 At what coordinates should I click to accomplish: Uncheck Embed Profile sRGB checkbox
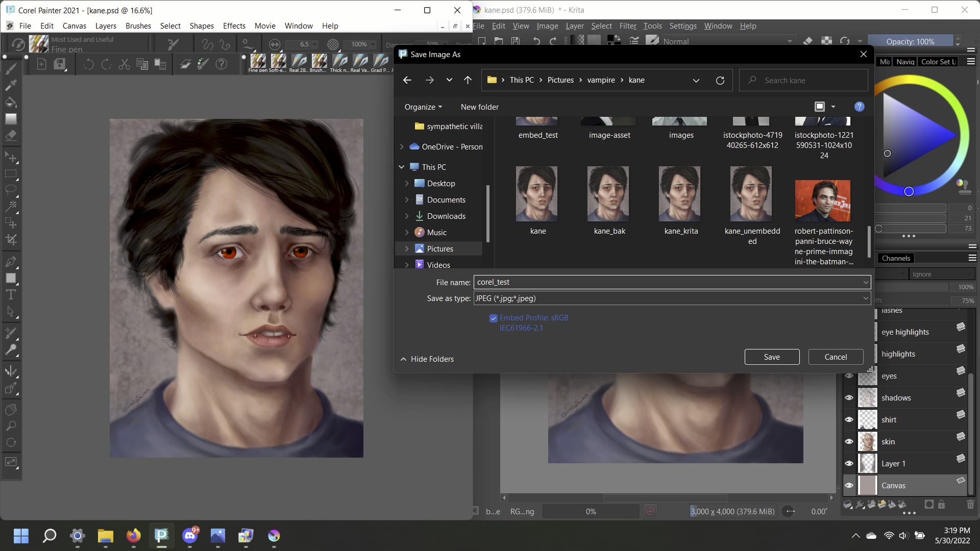pos(493,318)
